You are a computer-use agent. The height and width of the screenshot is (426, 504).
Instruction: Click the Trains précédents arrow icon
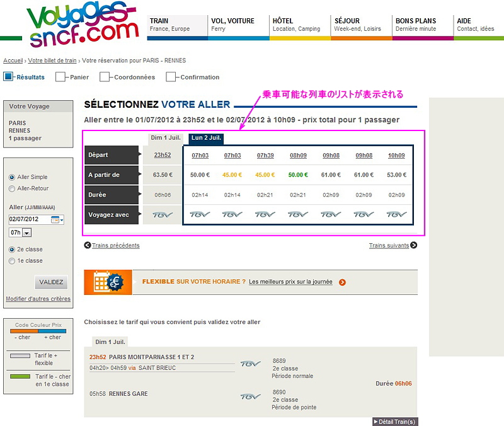pos(88,245)
